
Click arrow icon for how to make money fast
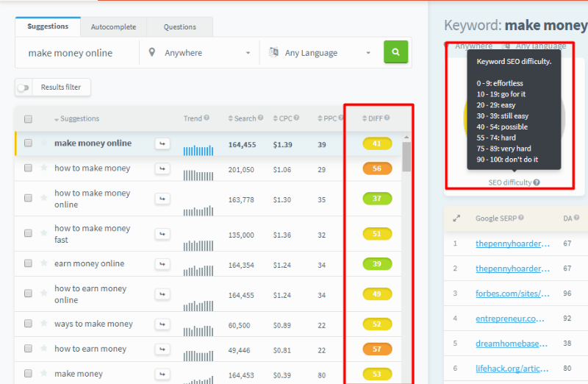point(162,234)
